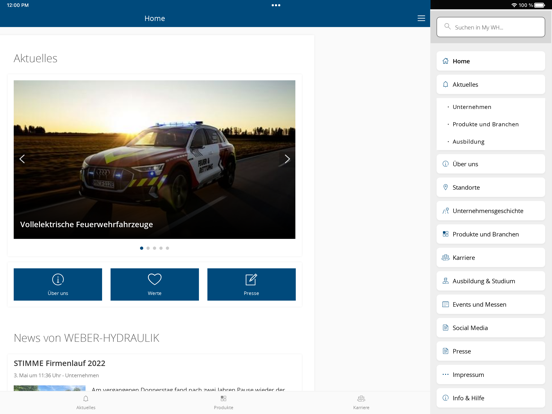Open Ausbildung & Studium menu entry
Image resolution: width=552 pixels, height=414 pixels.
[491, 281]
